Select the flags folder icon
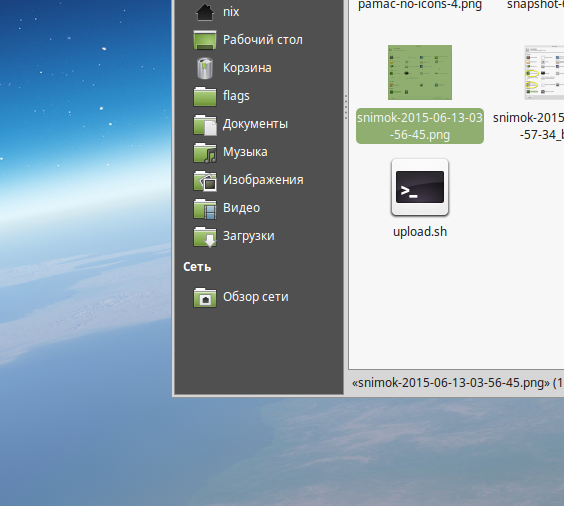This screenshot has height=506, width=564. (205, 96)
